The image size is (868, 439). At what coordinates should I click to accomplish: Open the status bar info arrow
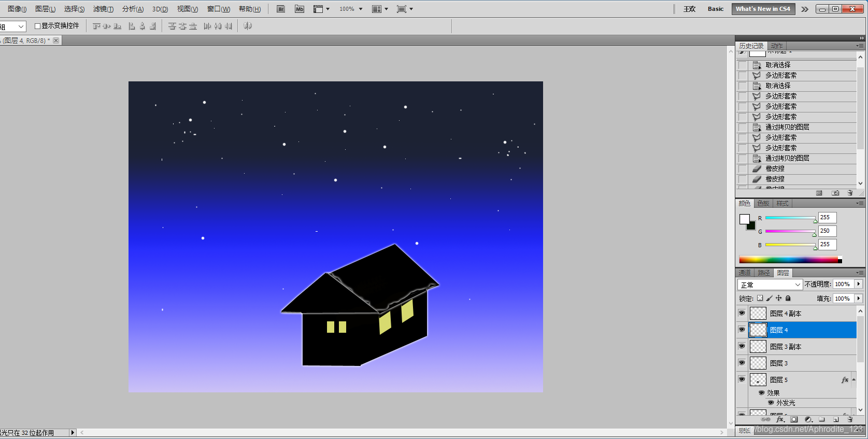(73, 432)
